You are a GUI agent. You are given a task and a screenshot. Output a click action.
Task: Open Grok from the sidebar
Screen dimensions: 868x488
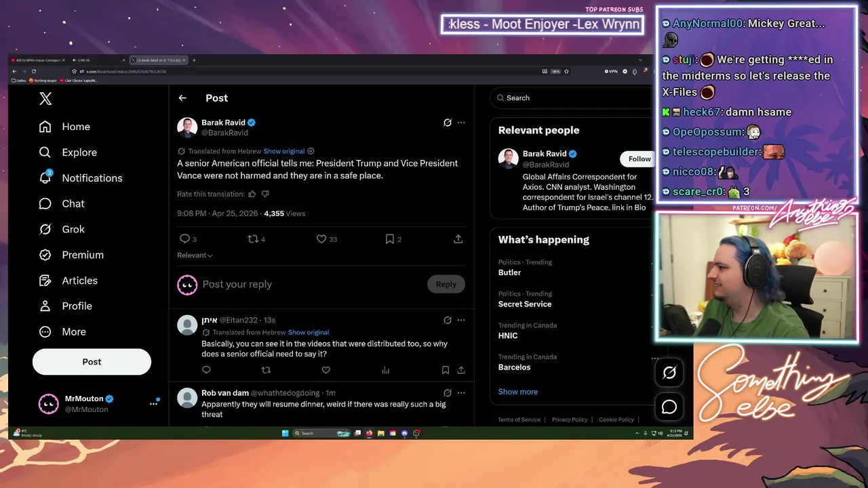pyautogui.click(x=62, y=229)
